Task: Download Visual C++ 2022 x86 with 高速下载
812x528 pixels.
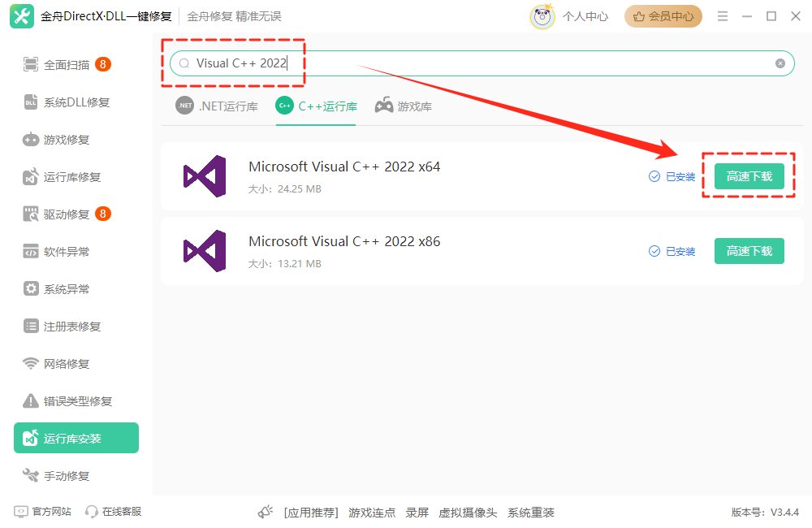Action: [749, 251]
